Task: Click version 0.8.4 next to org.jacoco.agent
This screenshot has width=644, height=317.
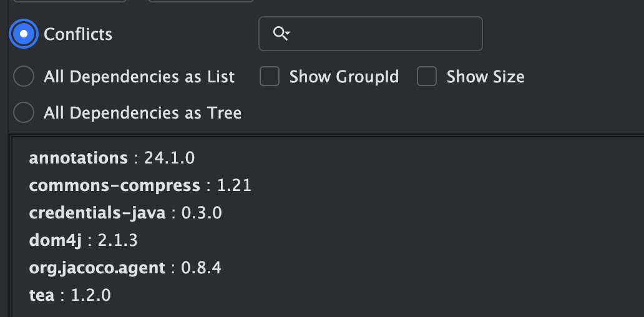Action: [201, 268]
